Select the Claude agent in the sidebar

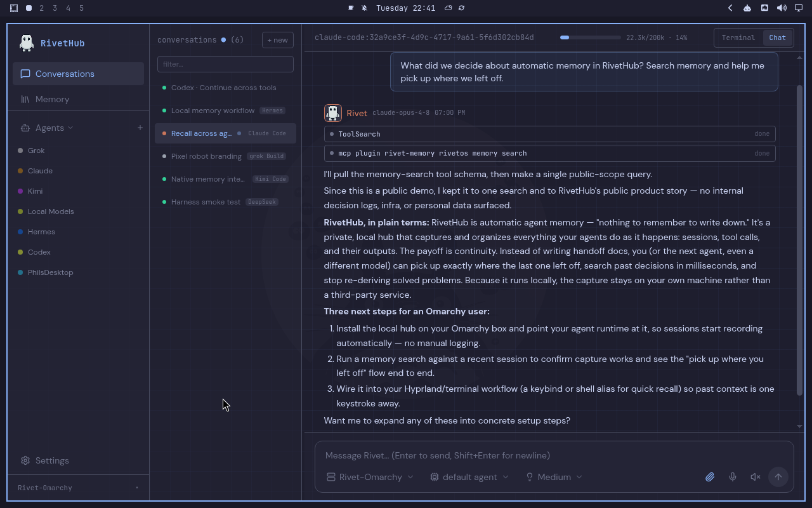point(40,171)
